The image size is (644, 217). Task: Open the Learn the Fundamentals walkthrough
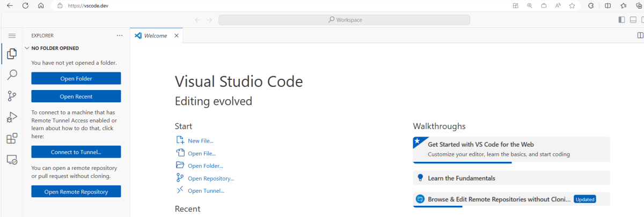point(511,178)
